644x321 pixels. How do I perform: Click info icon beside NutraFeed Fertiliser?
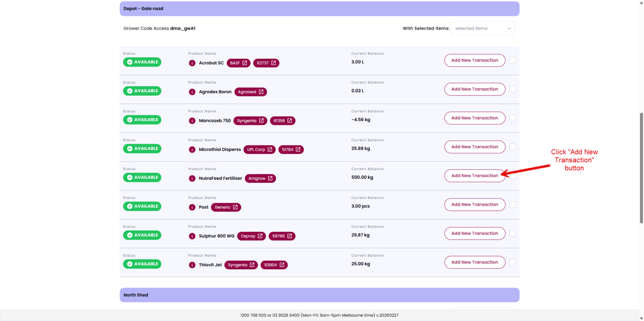[x=192, y=179]
